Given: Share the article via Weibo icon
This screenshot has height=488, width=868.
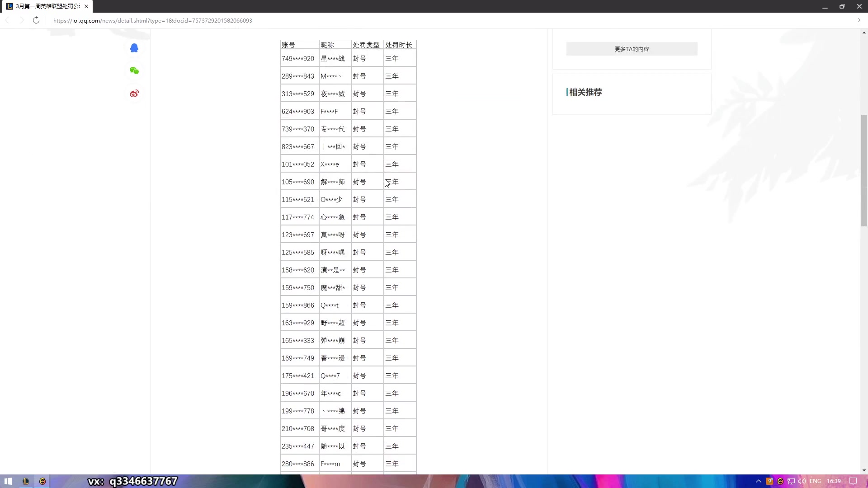Looking at the screenshot, I should (x=134, y=94).
